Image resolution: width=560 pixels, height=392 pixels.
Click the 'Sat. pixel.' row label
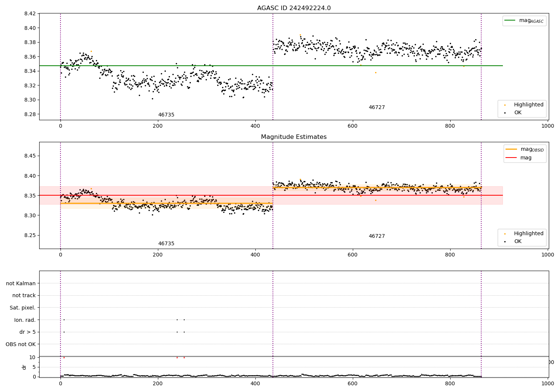click(x=23, y=308)
